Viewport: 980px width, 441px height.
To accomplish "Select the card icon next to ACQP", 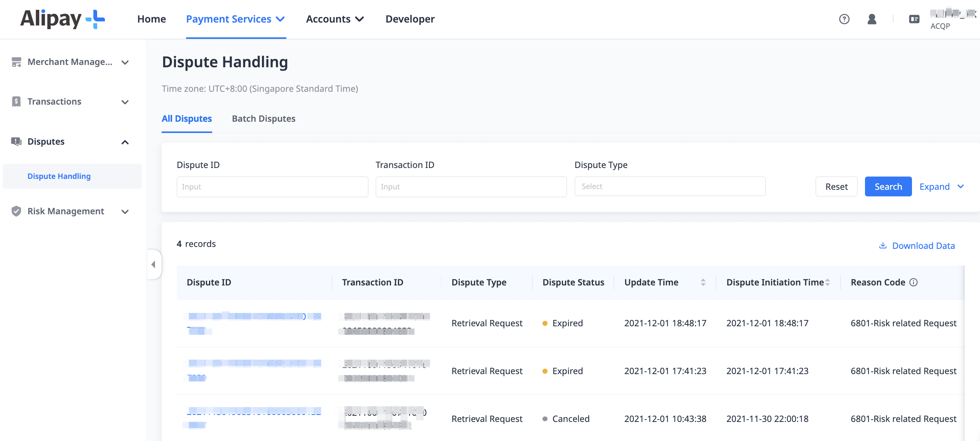I will pos(914,19).
